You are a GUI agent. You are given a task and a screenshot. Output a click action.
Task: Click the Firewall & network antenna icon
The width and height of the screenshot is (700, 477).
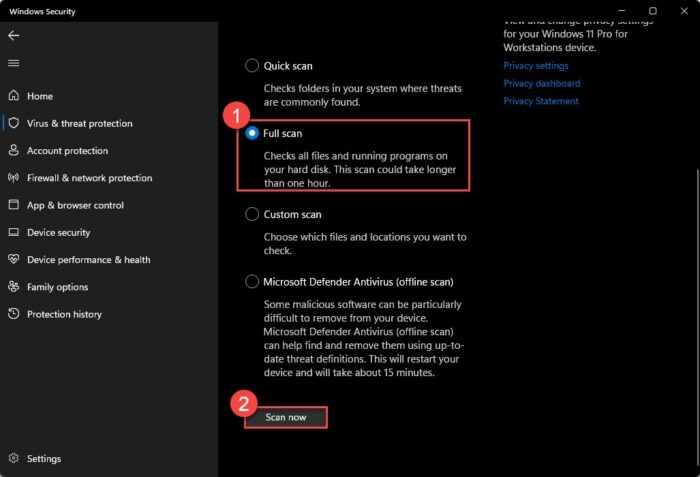click(14, 178)
